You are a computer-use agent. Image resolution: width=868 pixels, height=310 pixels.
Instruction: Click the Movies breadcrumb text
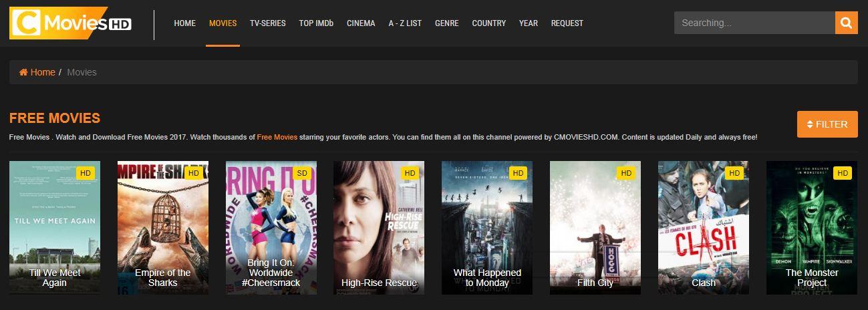point(82,72)
